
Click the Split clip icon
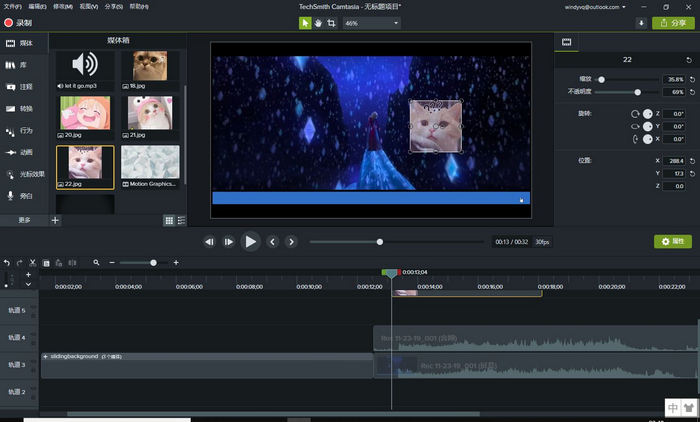point(72,263)
